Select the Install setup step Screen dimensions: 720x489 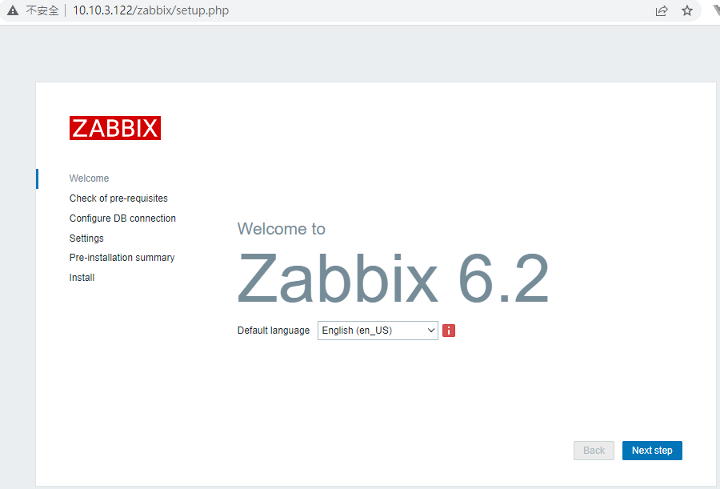click(x=82, y=277)
